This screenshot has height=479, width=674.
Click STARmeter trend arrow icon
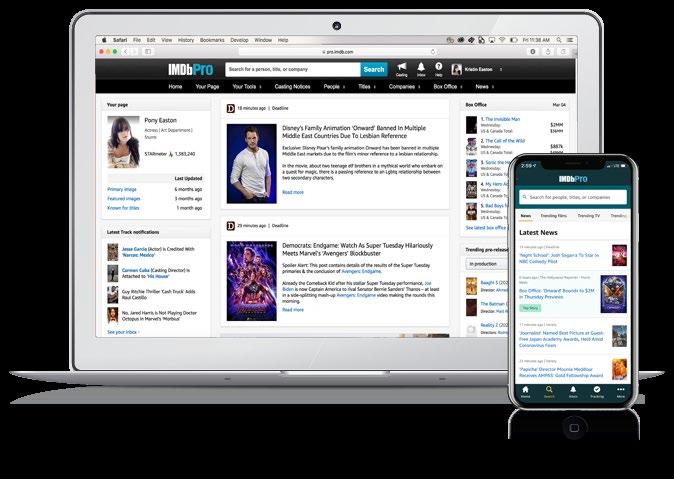(171, 154)
